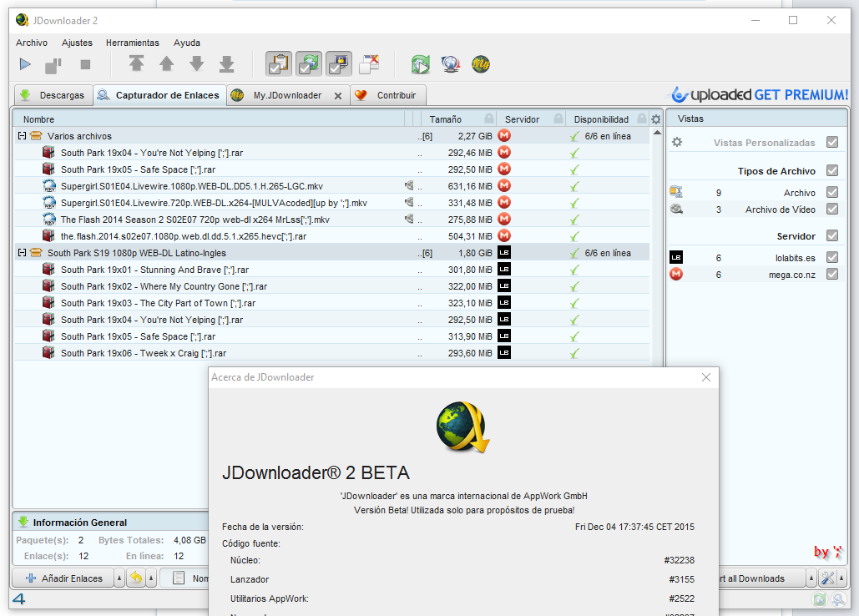859x616 pixels.
Task: Move selection down arrow icon
Action: (x=197, y=64)
